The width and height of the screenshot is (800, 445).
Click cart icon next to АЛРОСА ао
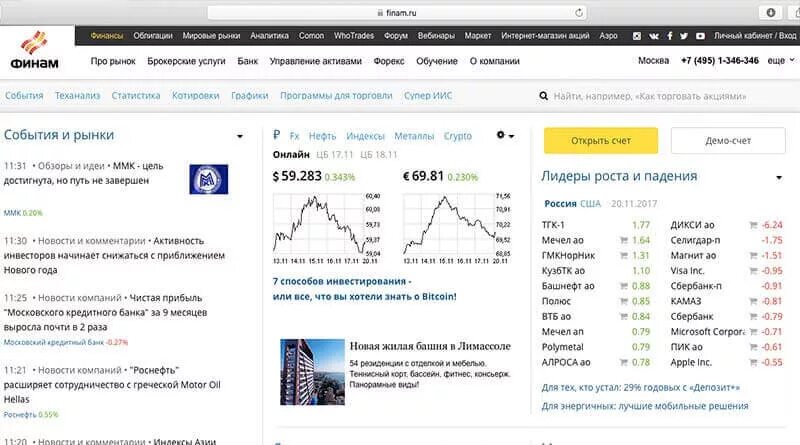click(623, 362)
